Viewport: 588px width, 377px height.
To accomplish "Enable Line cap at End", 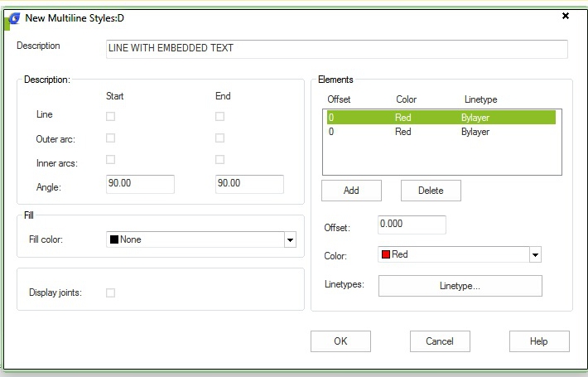I will 219,116.
